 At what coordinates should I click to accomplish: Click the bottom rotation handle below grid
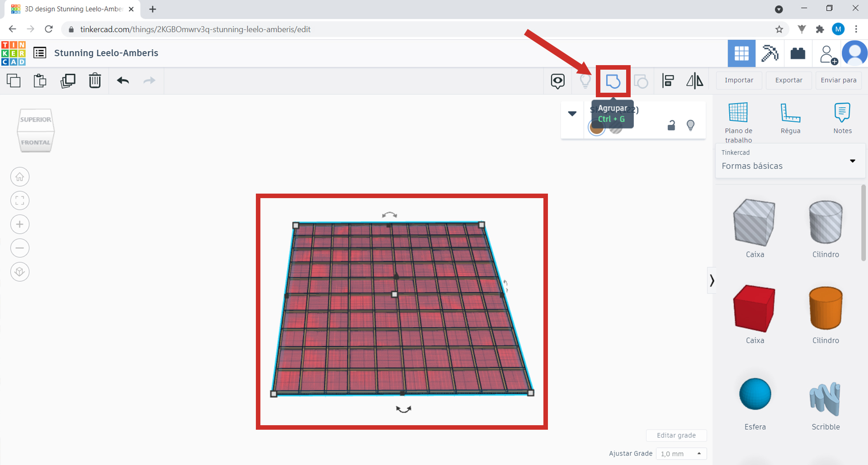pyautogui.click(x=403, y=409)
